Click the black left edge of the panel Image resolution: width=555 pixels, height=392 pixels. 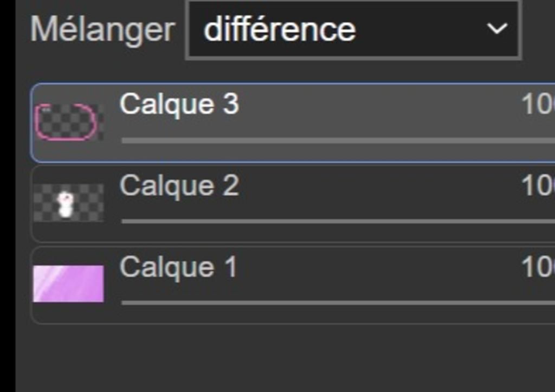click(7, 217)
